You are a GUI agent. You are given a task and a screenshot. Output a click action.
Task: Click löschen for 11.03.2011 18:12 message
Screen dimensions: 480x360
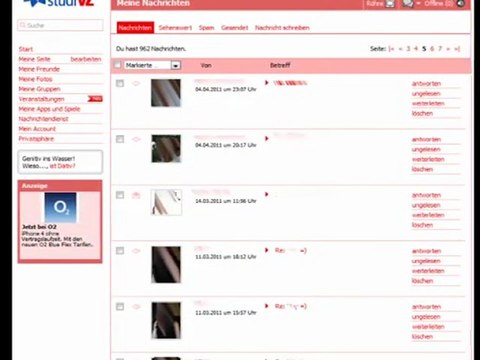(x=422, y=281)
